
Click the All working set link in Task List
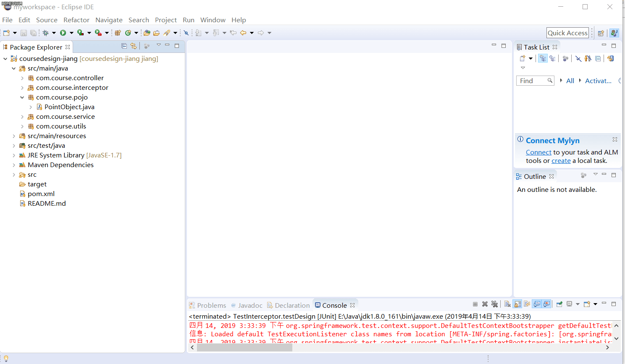click(570, 81)
